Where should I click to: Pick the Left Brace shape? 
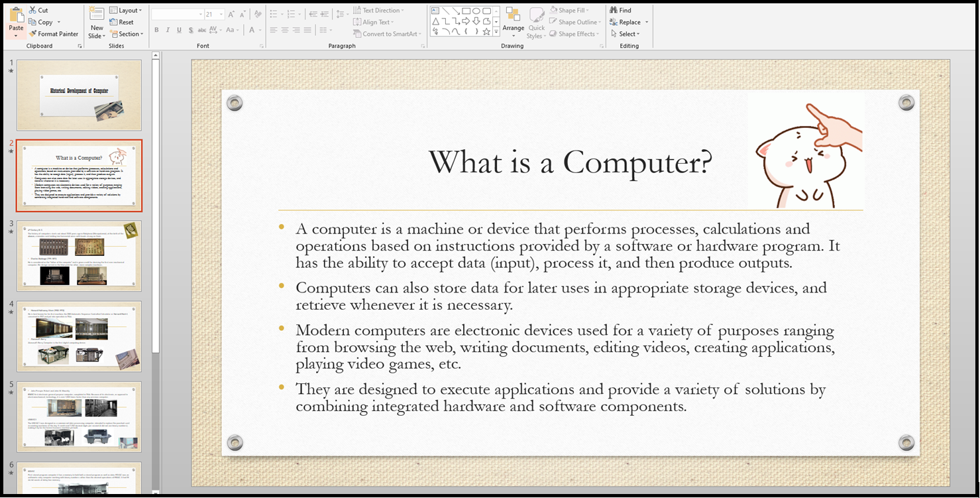466,31
